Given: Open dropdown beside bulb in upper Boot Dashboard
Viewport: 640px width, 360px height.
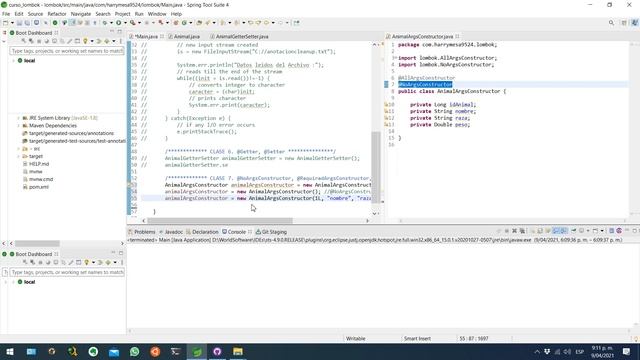Looking at the screenshot, I should point(92,41).
